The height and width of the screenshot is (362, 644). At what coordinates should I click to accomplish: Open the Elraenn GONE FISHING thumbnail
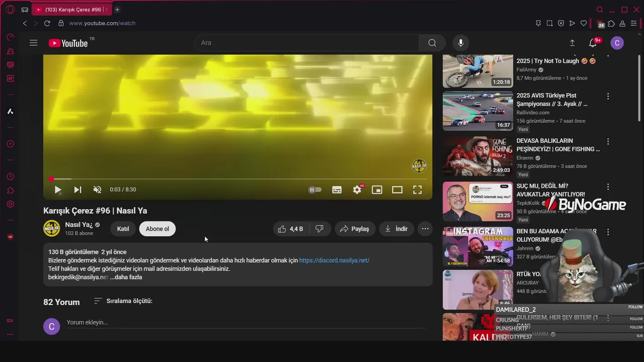(x=477, y=156)
